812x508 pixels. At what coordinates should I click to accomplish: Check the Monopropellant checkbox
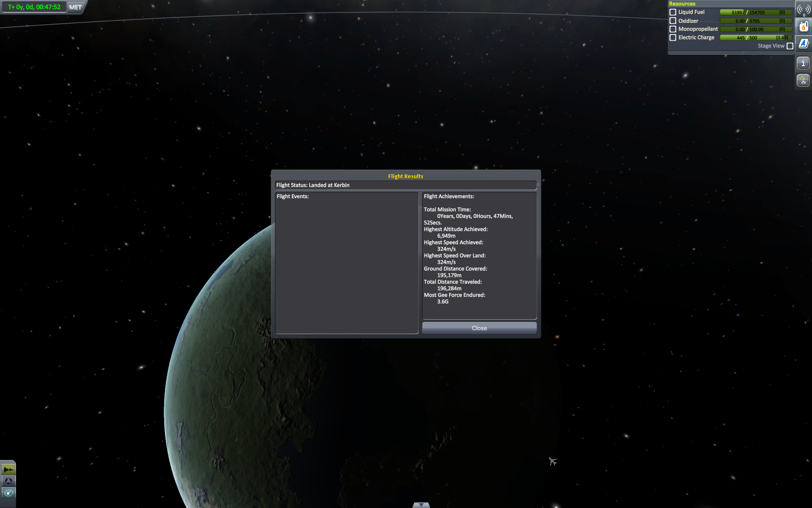pos(673,29)
